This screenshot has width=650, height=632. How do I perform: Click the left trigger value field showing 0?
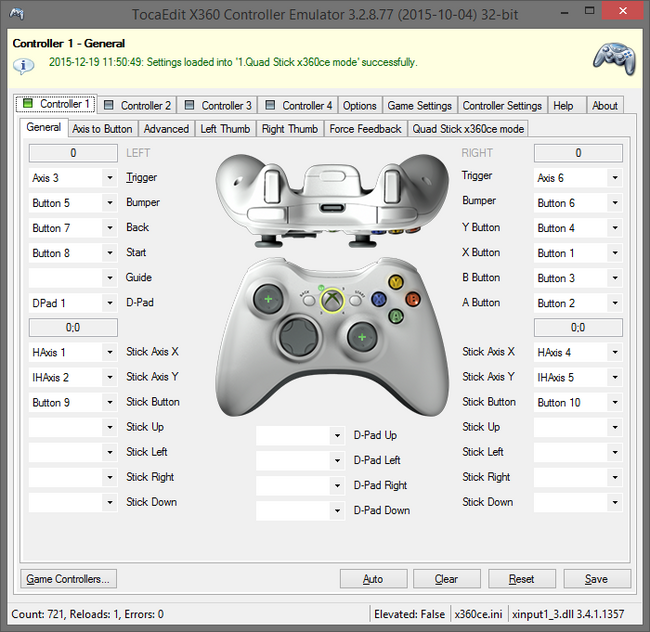point(73,153)
